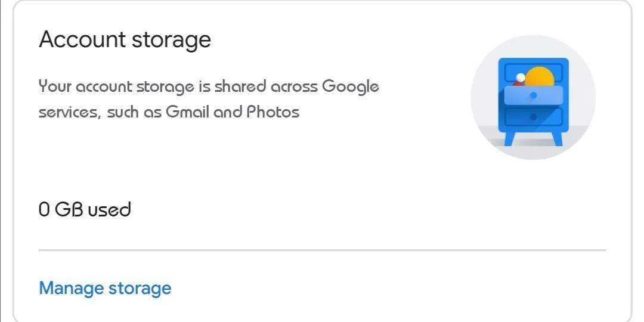644x322 pixels.
Task: Click the middle drawer's blue knob
Action: point(533,95)
